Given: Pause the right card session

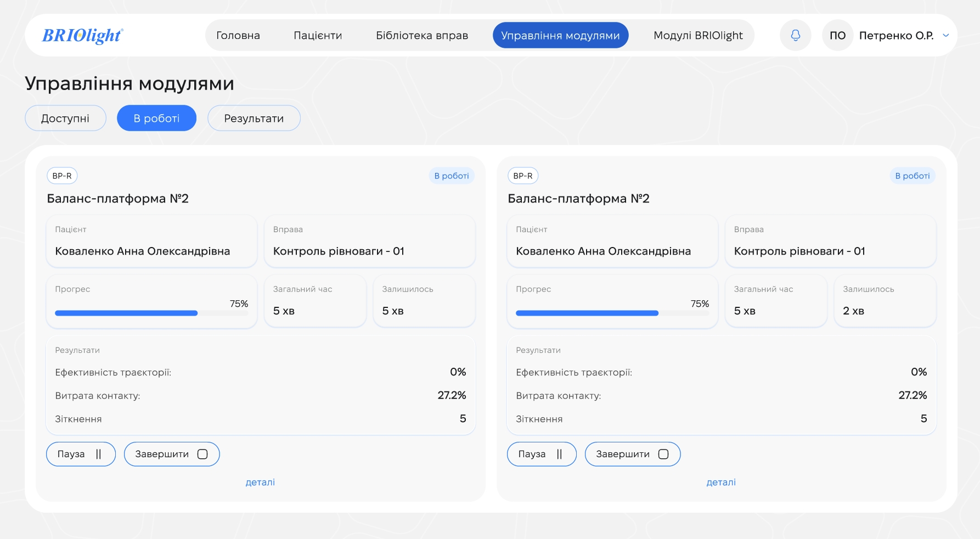Looking at the screenshot, I should [x=542, y=454].
